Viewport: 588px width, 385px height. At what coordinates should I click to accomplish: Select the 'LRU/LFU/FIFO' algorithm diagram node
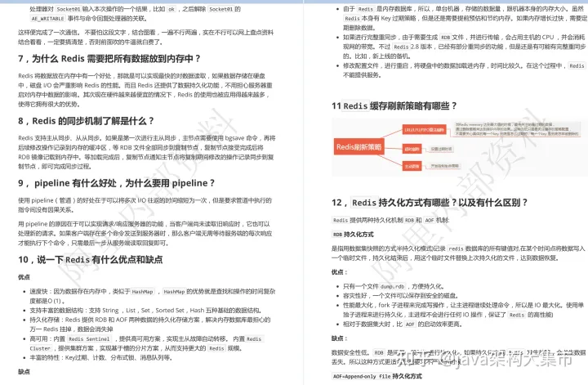tap(424, 130)
